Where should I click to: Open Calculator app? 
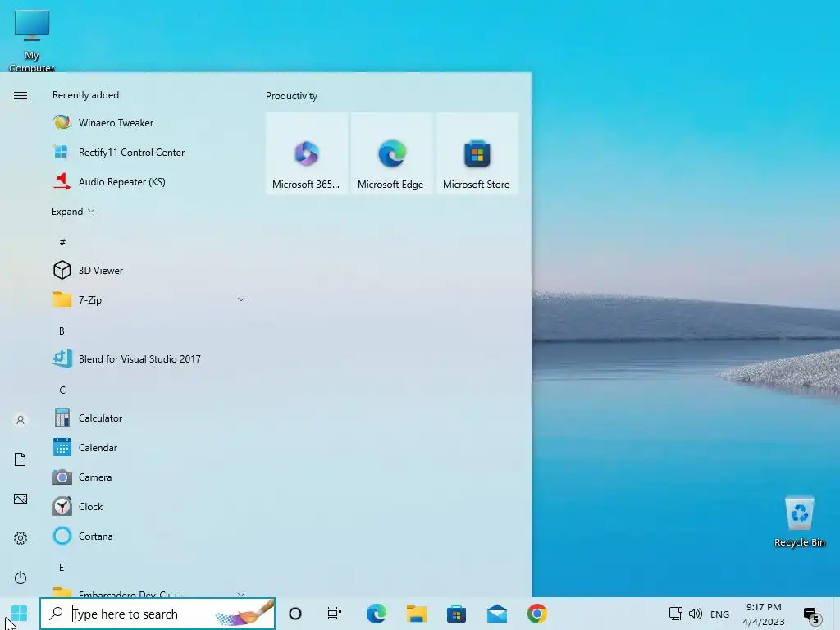pos(149,418)
